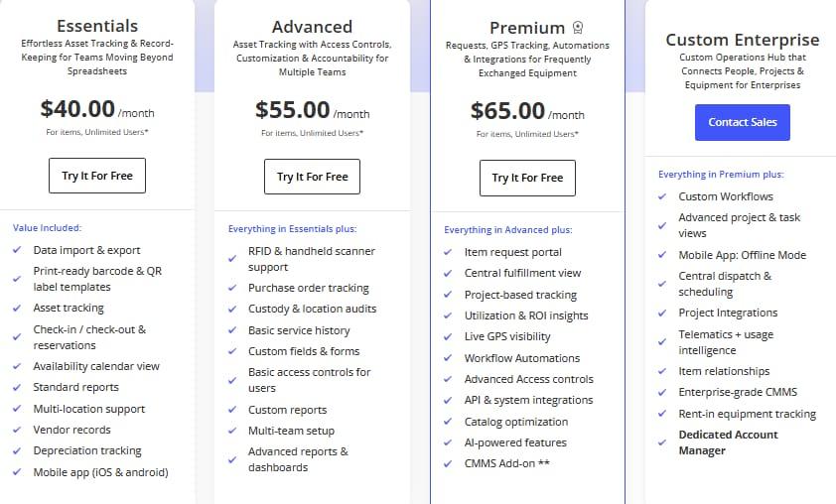Click checkmark beside Depreciation tracking
This screenshot has height=504, width=836.
click(18, 450)
